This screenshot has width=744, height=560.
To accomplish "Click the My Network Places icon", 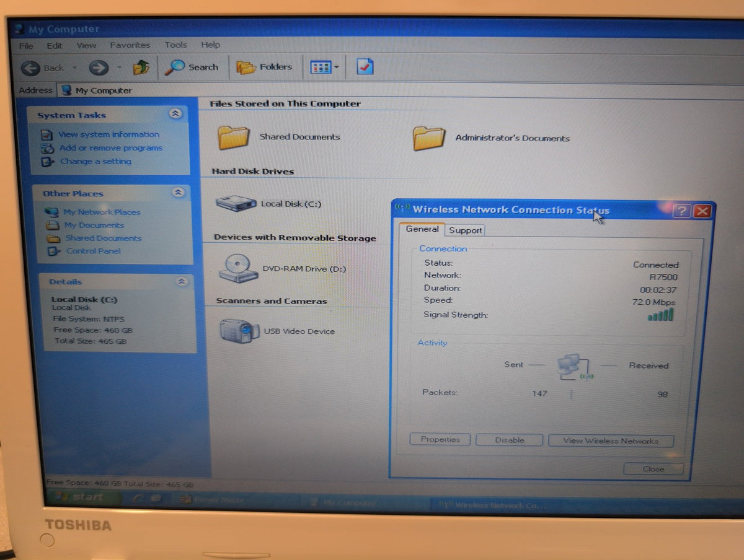I will pyautogui.click(x=52, y=212).
